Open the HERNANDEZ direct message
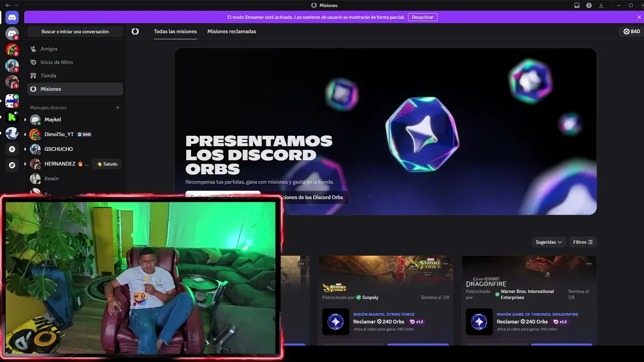Viewport: 644px width, 362px height. point(60,164)
